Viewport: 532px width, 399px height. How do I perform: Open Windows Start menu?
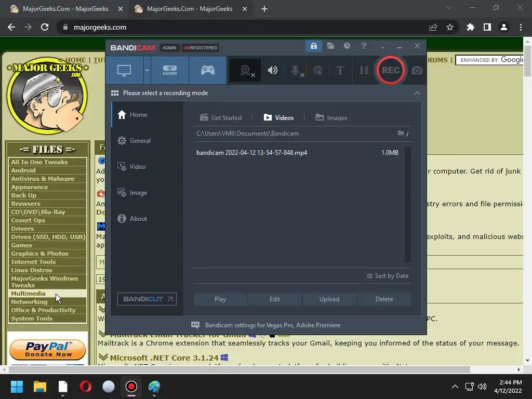17,387
